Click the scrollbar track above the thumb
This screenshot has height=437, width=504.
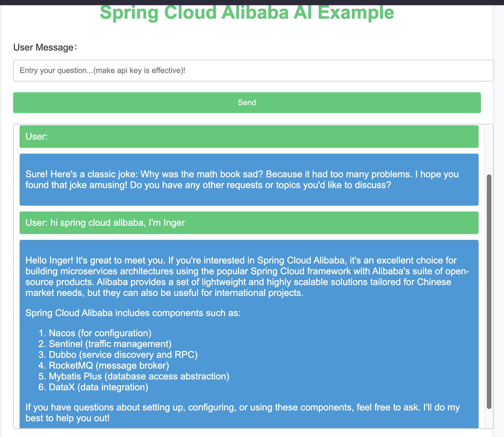coord(489,149)
